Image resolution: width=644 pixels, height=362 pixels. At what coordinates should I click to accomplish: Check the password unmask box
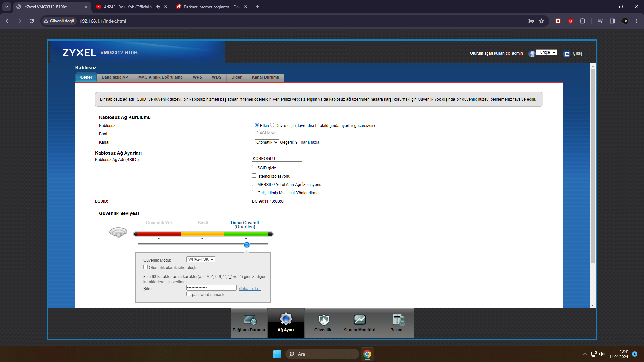coord(189,294)
